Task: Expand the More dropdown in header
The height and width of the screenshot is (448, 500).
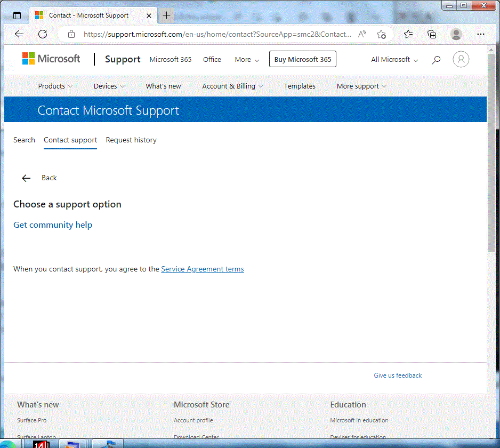Action: [x=247, y=60]
